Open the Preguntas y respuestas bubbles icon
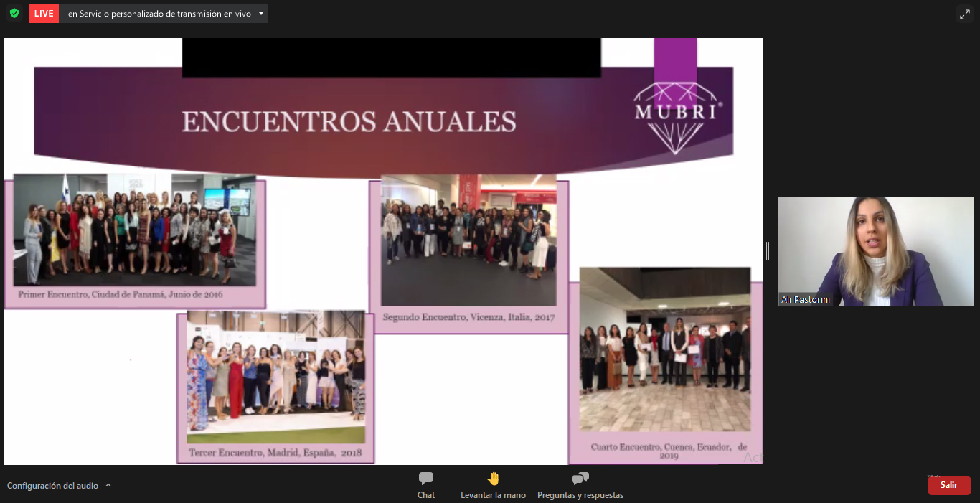Image resolution: width=980 pixels, height=503 pixels. click(580, 479)
